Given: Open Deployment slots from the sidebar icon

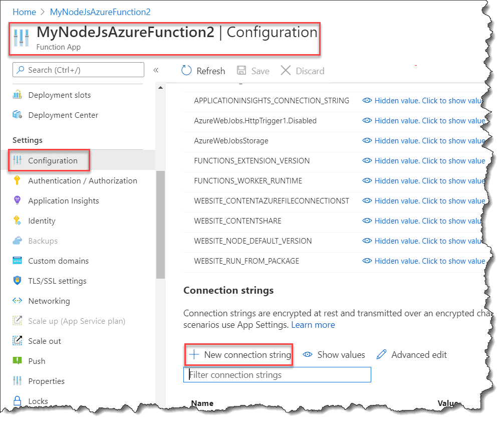Looking at the screenshot, I should point(17,95).
